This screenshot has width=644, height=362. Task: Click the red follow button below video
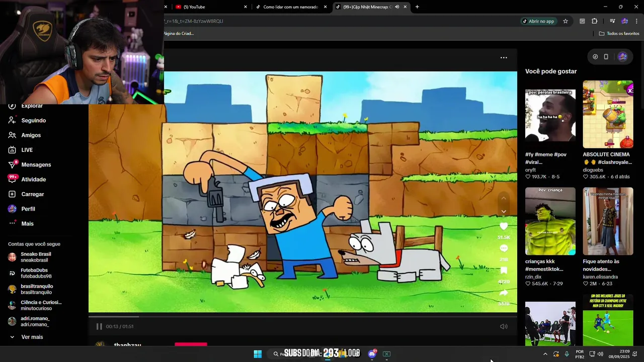coord(191,344)
